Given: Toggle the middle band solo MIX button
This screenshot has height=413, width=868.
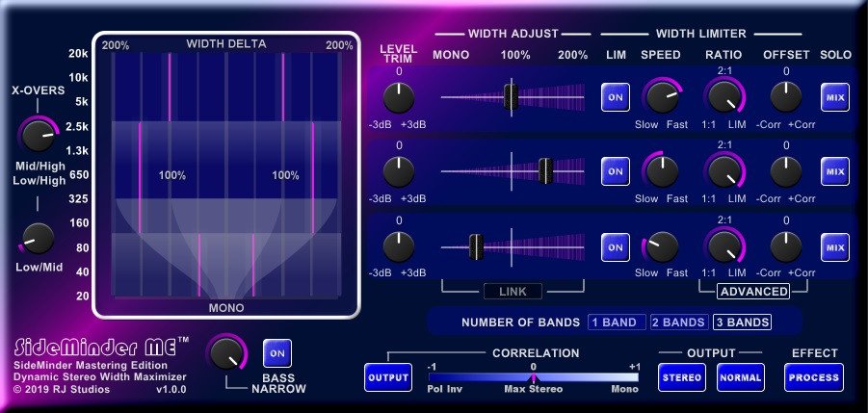Looking at the screenshot, I should 835,172.
